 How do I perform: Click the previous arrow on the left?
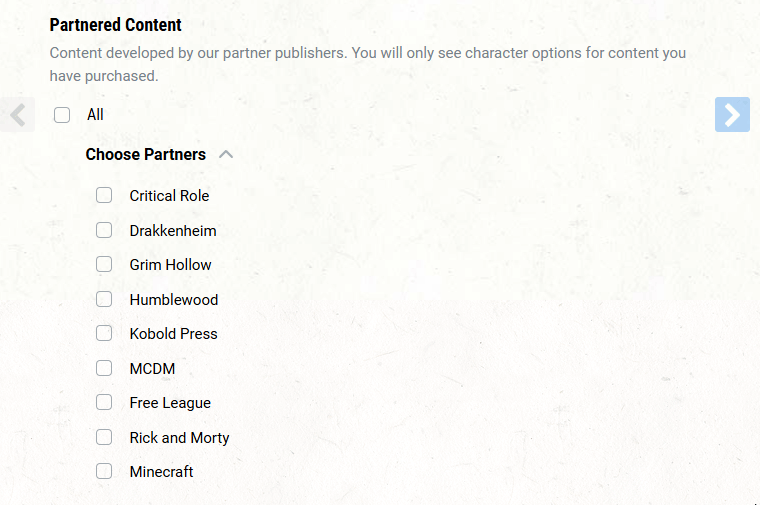coord(17,115)
